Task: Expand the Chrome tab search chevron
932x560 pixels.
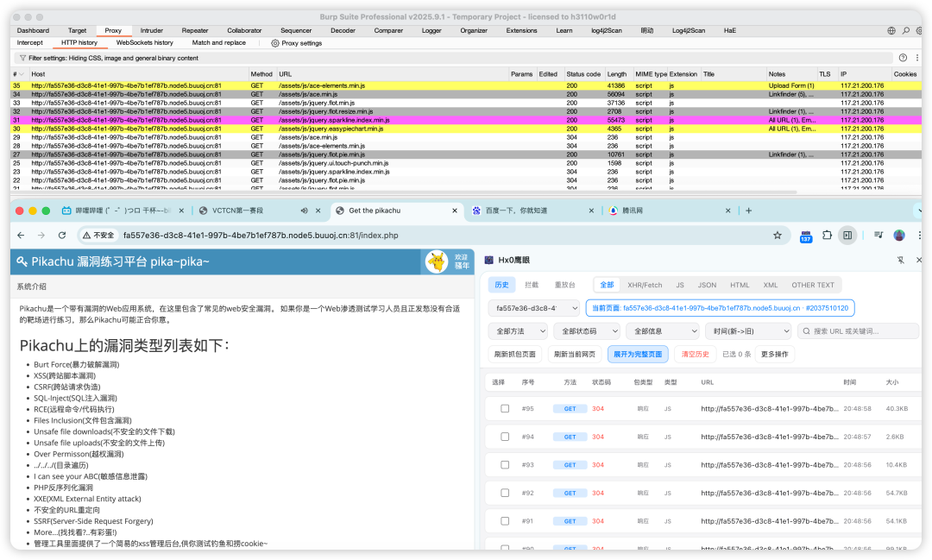Action: coord(919,211)
